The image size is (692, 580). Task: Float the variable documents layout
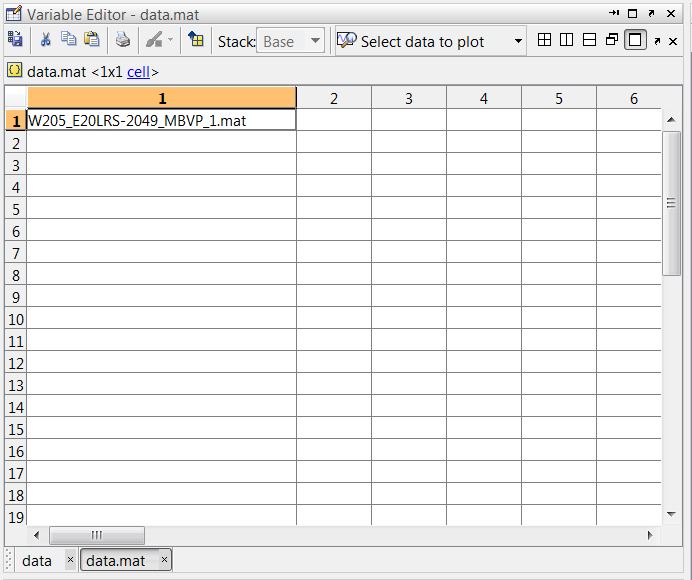612,40
